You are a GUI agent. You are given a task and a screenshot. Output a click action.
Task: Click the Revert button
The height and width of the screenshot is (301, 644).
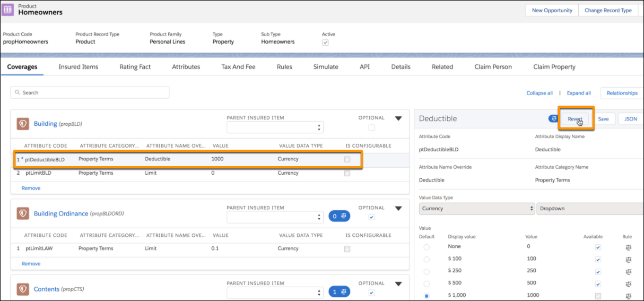(x=575, y=119)
